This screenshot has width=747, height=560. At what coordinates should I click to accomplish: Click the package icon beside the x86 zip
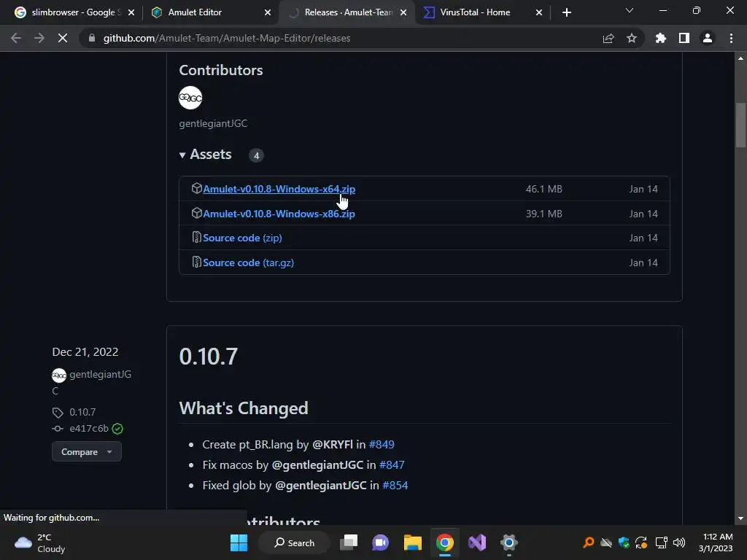(x=196, y=213)
